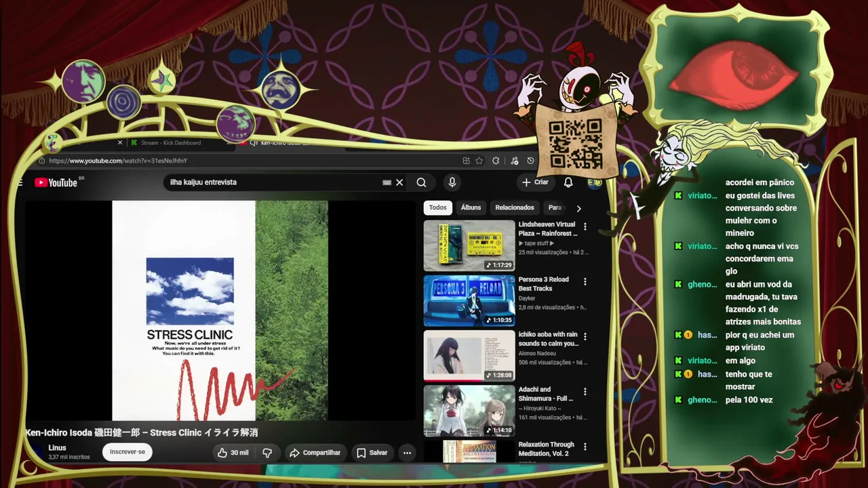Viewport: 868px width, 488px height.
Task: Open the Criar create button
Action: point(535,182)
